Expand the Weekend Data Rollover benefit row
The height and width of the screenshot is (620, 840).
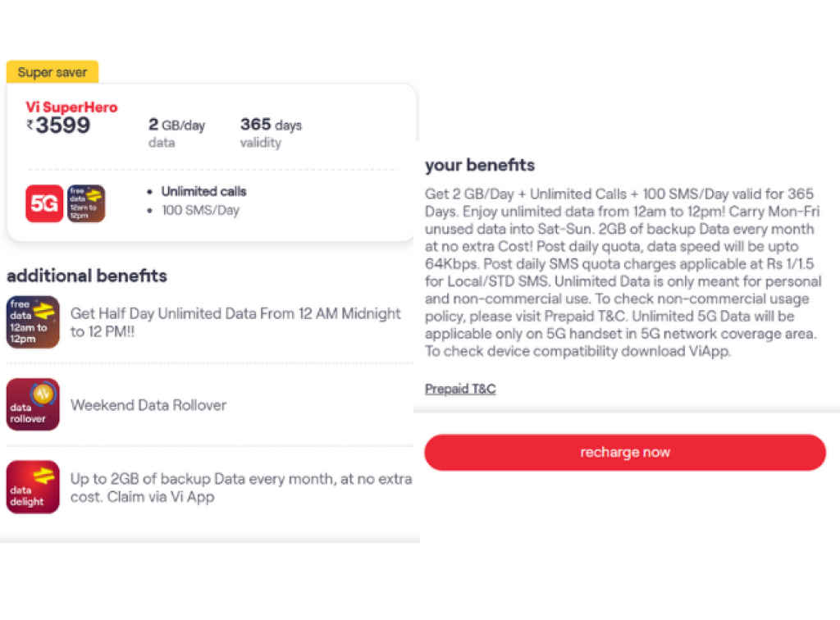click(148, 404)
